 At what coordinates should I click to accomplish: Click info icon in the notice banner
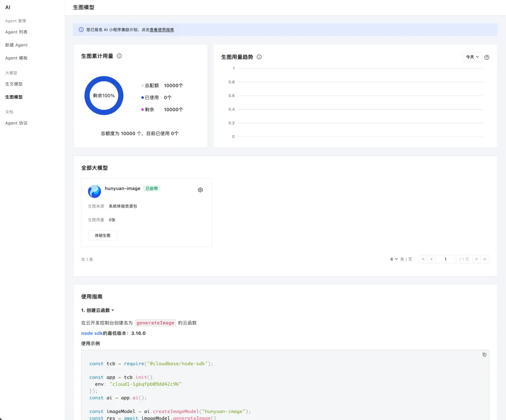(82, 30)
